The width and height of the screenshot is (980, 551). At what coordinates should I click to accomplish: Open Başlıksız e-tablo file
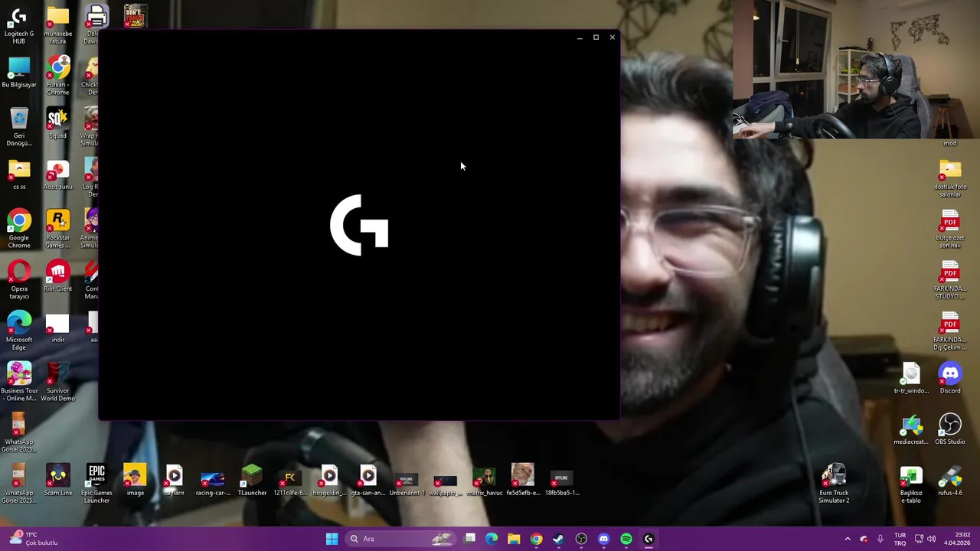pos(911,483)
